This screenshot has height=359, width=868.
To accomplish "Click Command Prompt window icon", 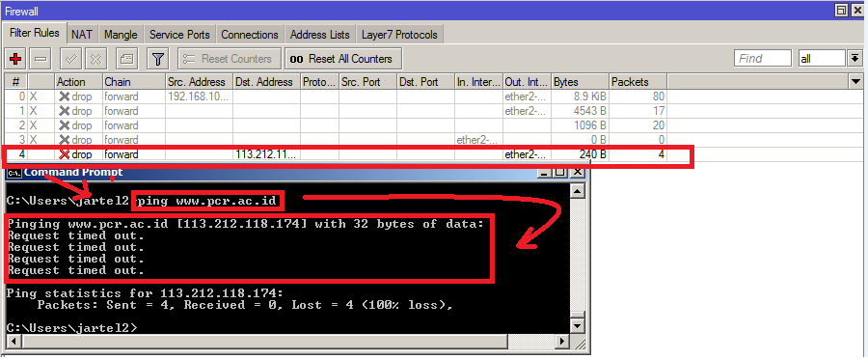I will coord(14,173).
